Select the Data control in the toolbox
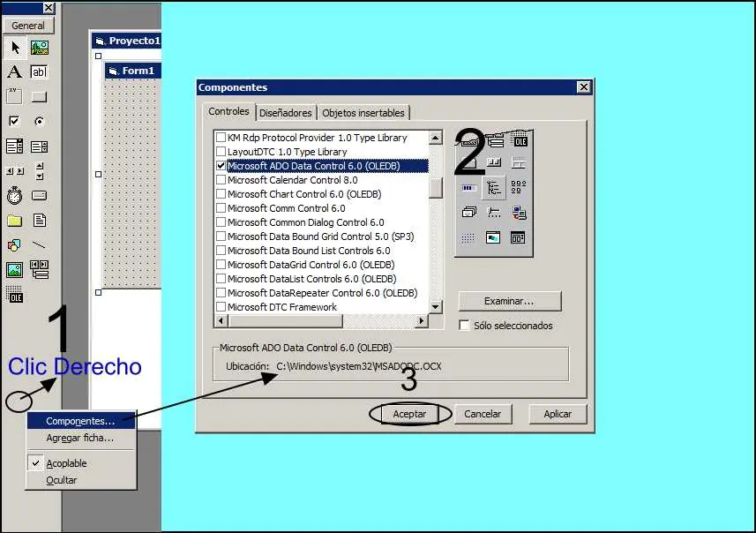This screenshot has width=756, height=533. tap(39, 270)
